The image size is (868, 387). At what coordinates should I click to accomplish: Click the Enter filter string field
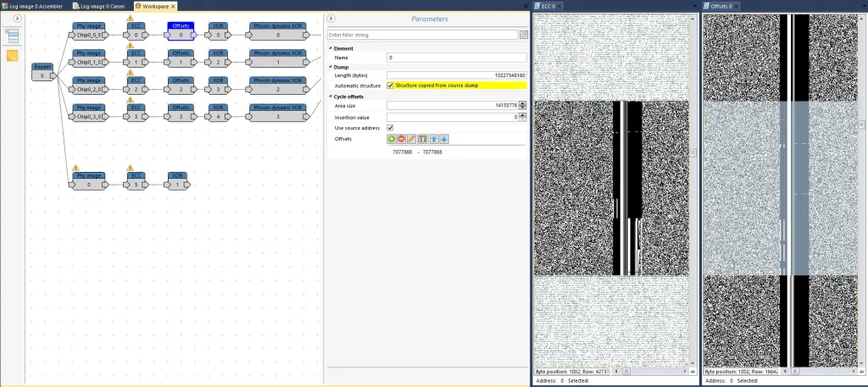pyautogui.click(x=423, y=35)
